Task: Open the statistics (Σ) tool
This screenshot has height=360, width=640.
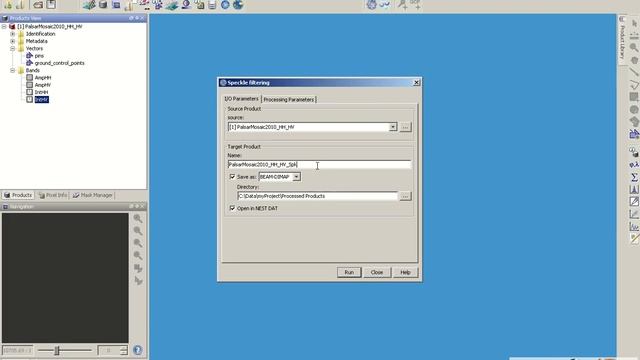Action: pyautogui.click(x=634, y=177)
